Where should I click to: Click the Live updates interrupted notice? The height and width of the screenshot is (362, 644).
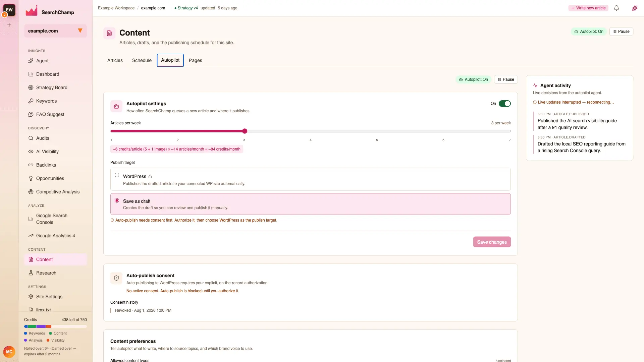(574, 102)
